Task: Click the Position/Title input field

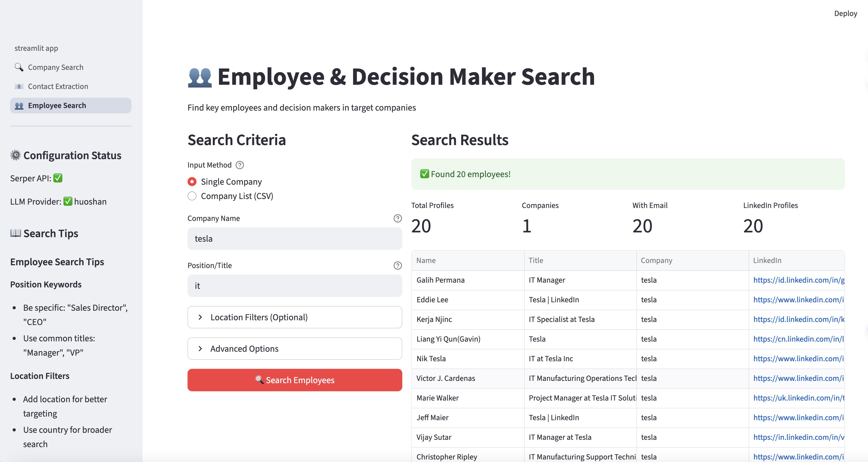Action: pyautogui.click(x=295, y=286)
